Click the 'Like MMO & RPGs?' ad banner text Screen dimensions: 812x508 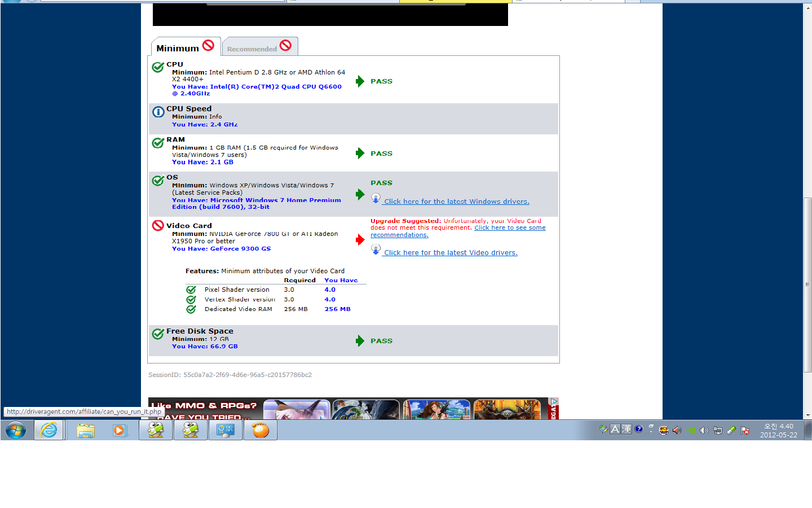click(x=204, y=405)
